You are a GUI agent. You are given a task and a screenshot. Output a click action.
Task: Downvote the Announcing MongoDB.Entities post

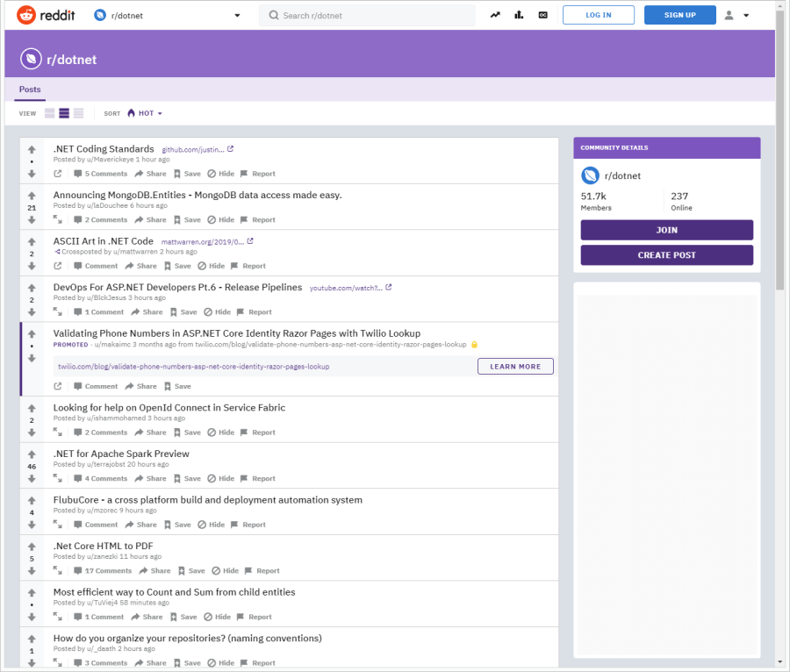point(32,220)
